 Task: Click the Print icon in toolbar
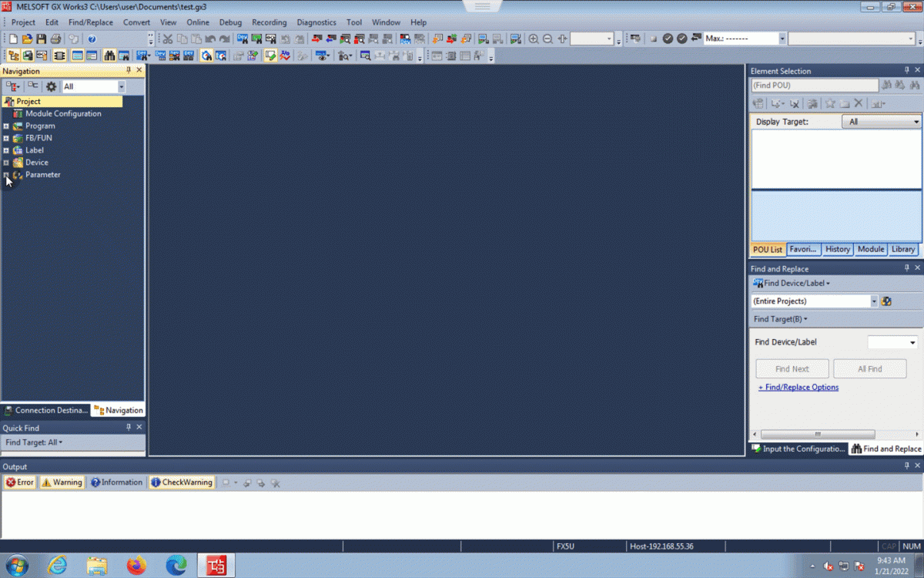pyautogui.click(x=55, y=39)
